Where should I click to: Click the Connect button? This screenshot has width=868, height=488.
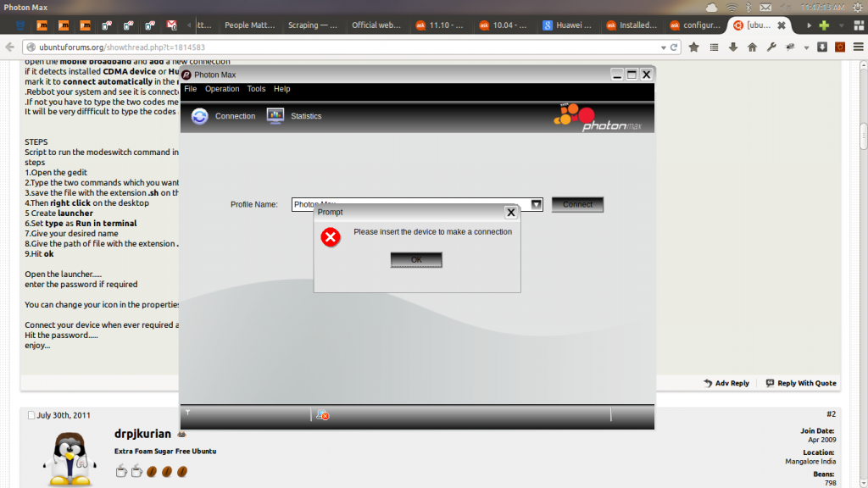pos(577,204)
